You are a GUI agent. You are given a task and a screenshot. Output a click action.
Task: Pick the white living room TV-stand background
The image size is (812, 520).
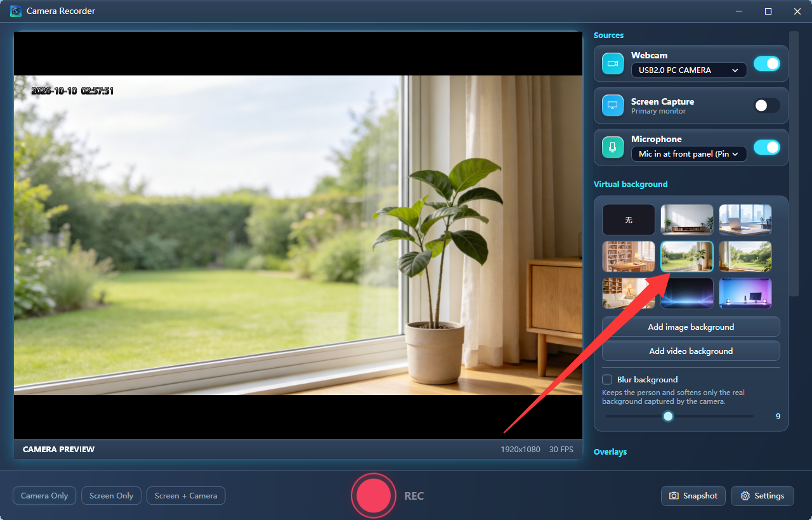pos(687,220)
